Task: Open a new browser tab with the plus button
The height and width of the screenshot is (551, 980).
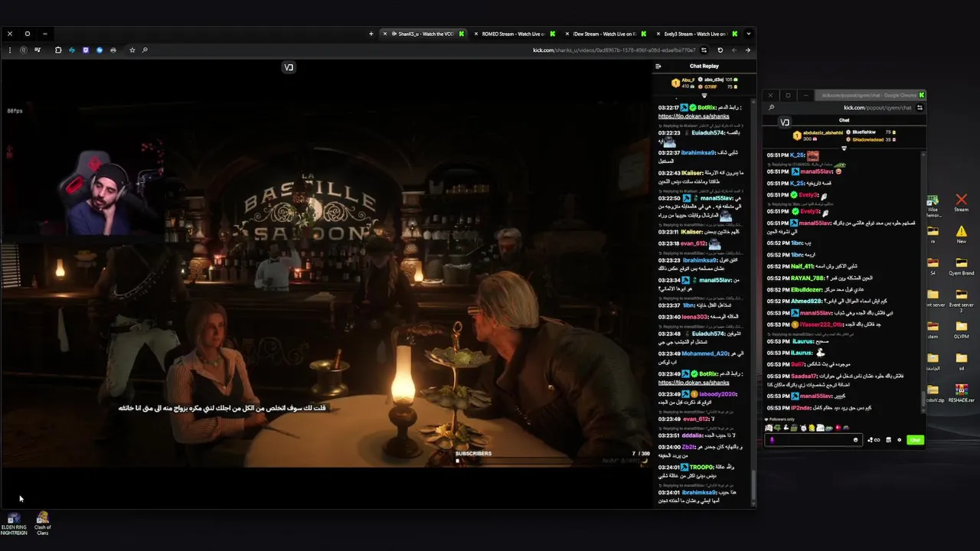Action: pos(371,34)
